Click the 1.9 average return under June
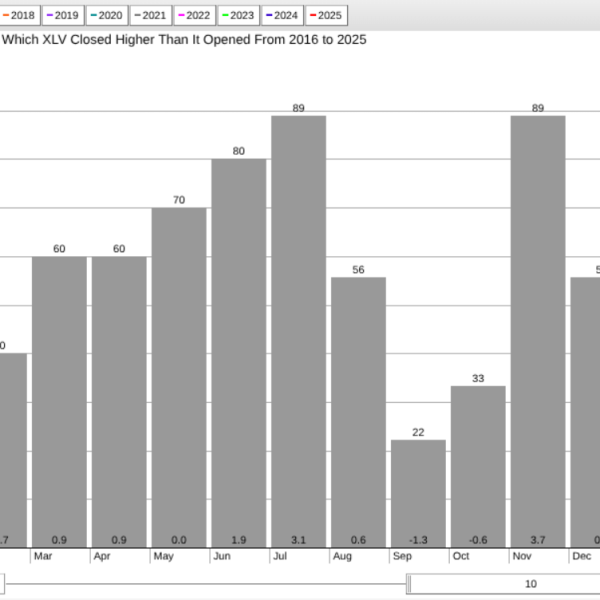The width and height of the screenshot is (600, 600). pyautogui.click(x=239, y=540)
